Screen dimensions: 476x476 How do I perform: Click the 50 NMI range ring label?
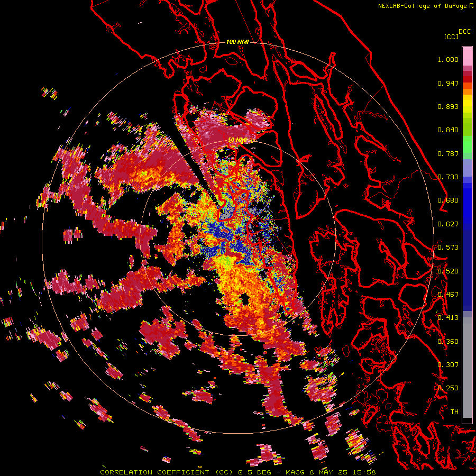point(237,140)
